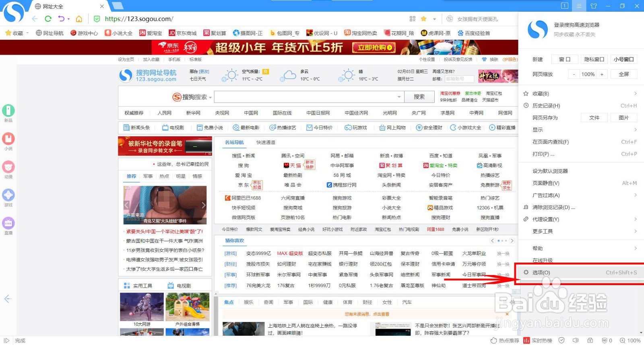The height and width of the screenshot is (345, 644).
Task: Collapse sidebar with left arrow icon
Action: click(8, 299)
